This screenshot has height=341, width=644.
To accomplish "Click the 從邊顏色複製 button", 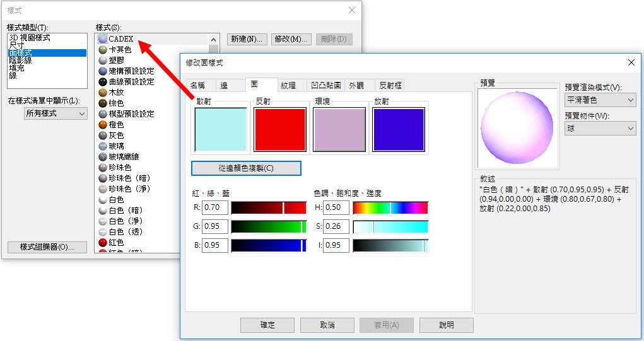I will (x=246, y=168).
